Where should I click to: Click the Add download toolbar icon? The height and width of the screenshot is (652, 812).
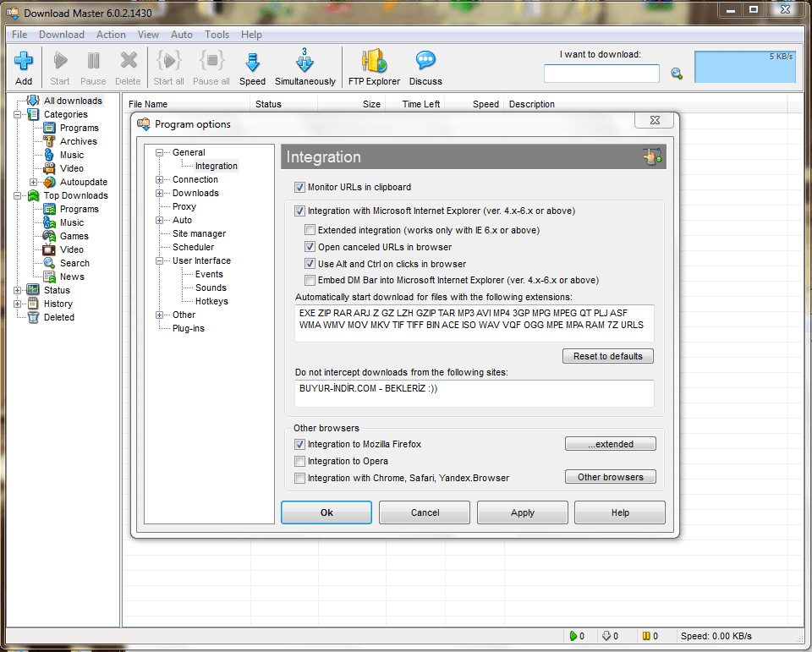point(24,61)
